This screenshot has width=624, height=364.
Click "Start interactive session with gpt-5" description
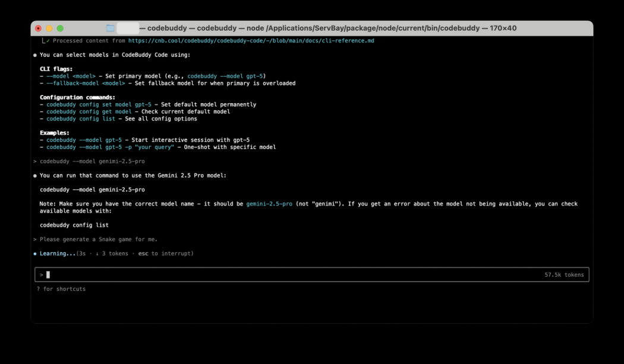coord(191,140)
